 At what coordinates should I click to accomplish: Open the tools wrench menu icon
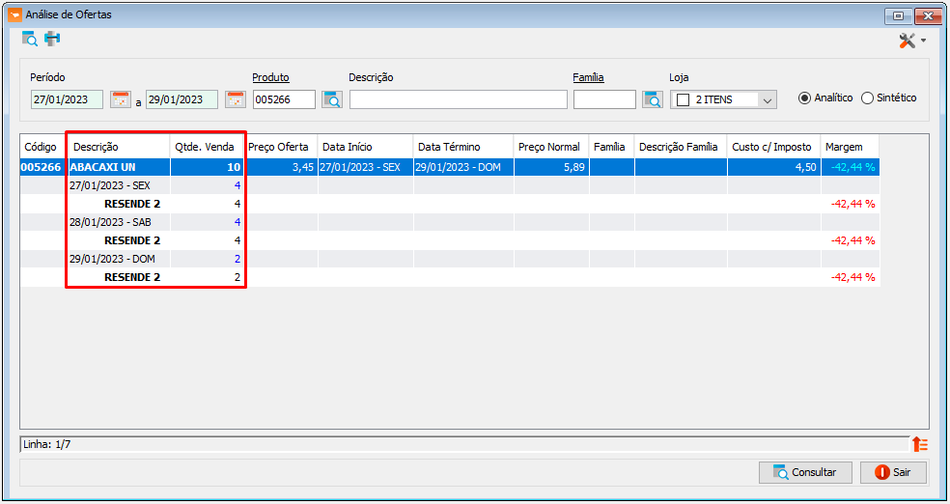click(907, 41)
